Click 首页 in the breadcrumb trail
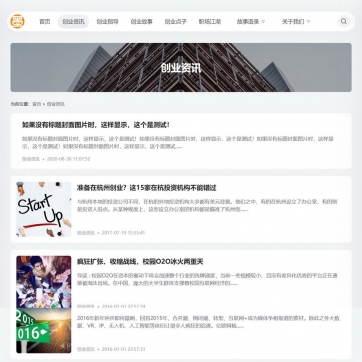 36,104
